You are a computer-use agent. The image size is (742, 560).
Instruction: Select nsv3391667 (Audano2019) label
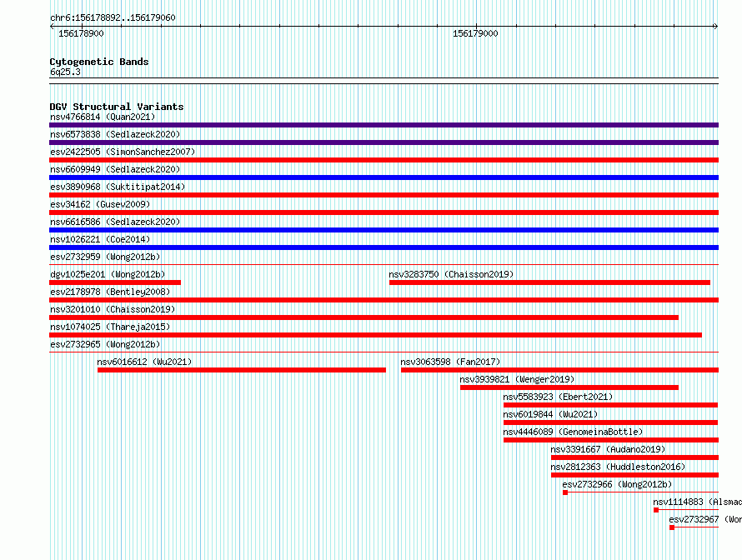[x=608, y=449]
